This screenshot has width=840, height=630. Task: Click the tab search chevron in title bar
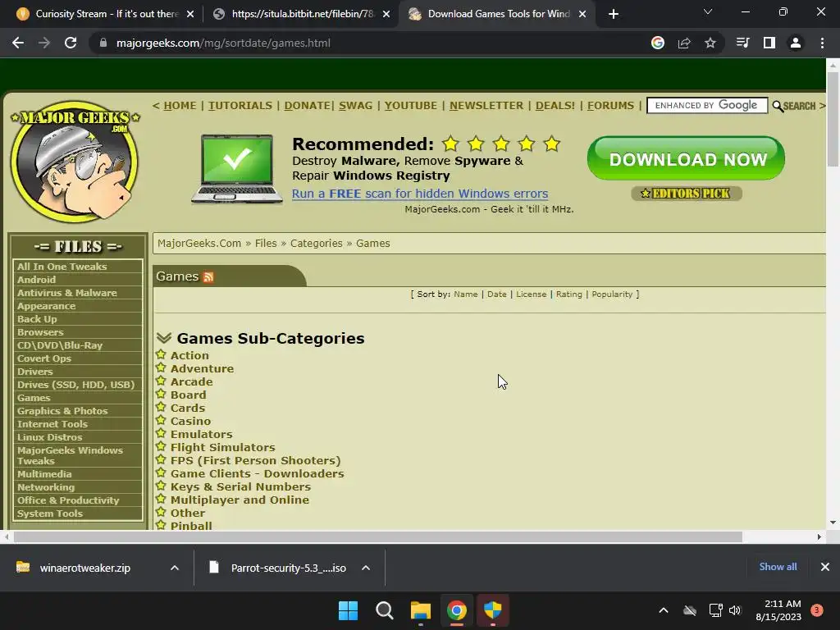(x=708, y=11)
